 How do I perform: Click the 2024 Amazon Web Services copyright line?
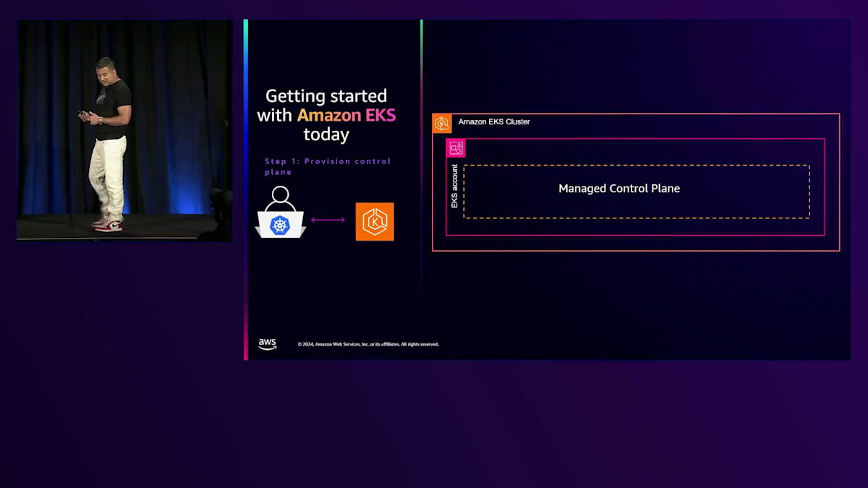coord(368,344)
